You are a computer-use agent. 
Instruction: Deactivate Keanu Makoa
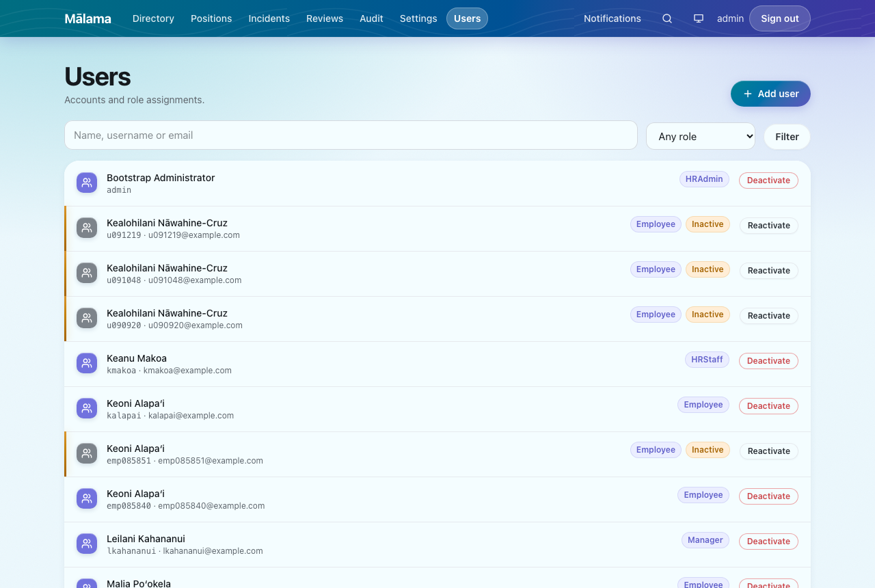[x=768, y=361]
